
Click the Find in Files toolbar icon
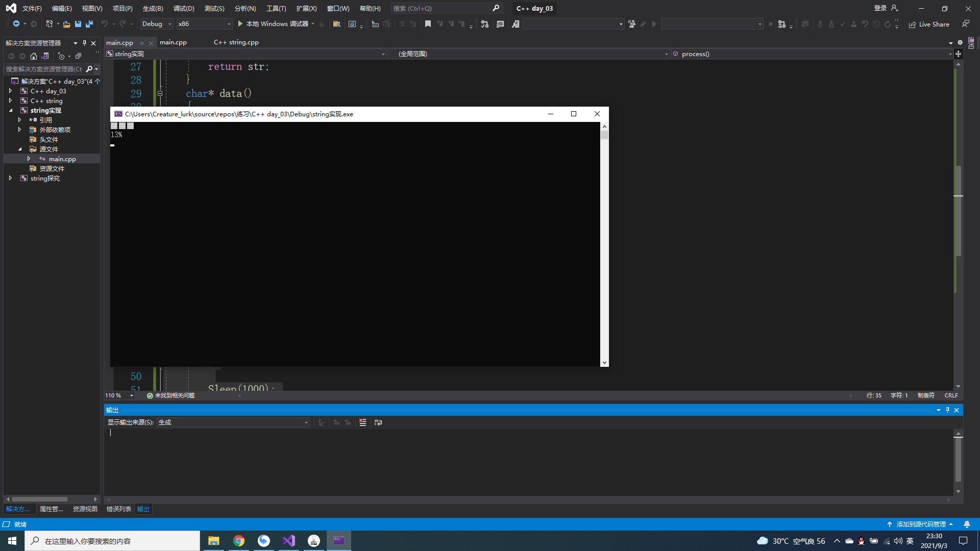(x=336, y=24)
